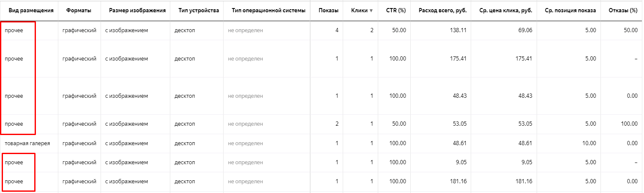Screen dimensions: 644x193
Task: Click the Тип операционной системы header
Action: tap(268, 10)
